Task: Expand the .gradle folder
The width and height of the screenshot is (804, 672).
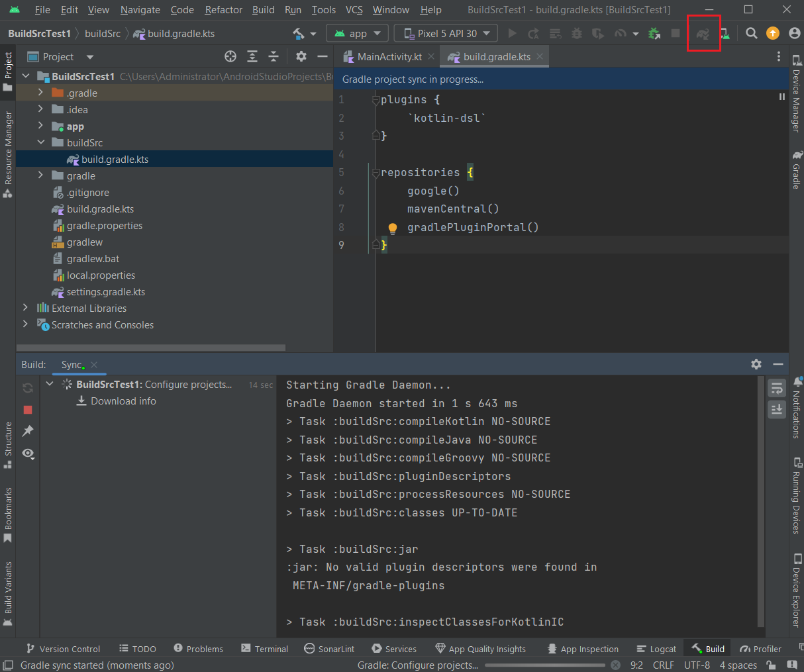Action: pyautogui.click(x=40, y=92)
